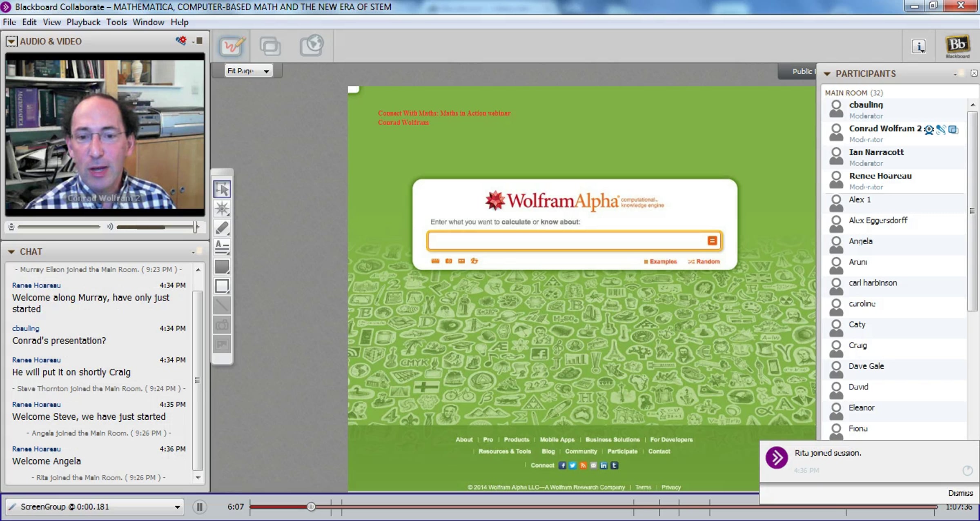Open the File menu
The width and height of the screenshot is (980, 521).
click(9, 22)
